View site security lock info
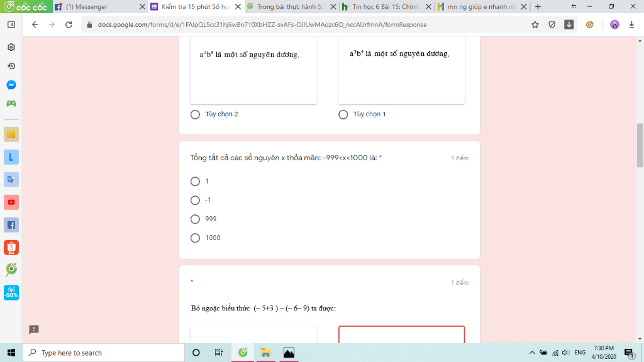 [x=89, y=25]
